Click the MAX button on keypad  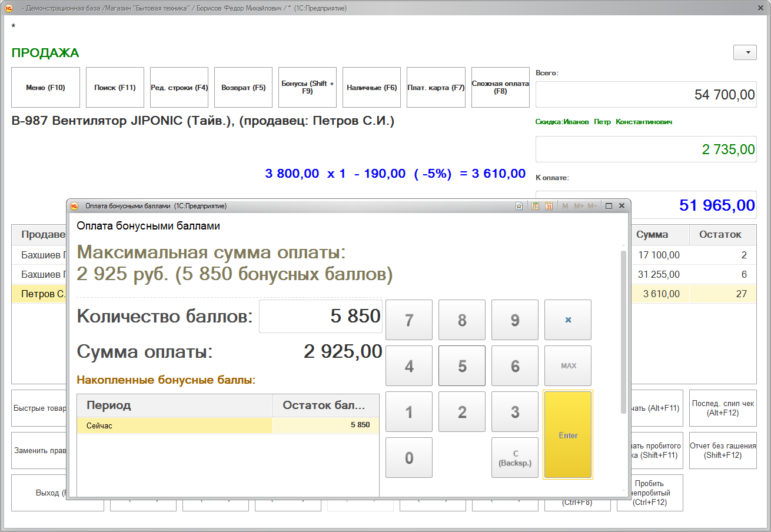pyautogui.click(x=568, y=366)
